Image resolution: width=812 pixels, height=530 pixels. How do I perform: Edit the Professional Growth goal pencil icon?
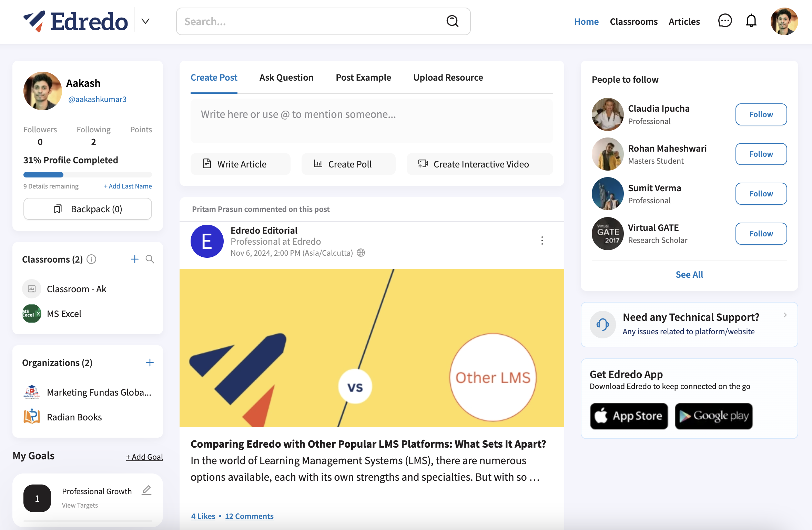[146, 490]
